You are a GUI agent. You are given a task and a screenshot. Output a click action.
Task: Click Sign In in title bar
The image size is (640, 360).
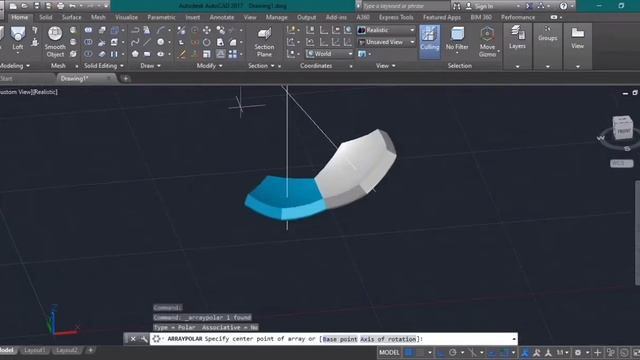coord(484,6)
